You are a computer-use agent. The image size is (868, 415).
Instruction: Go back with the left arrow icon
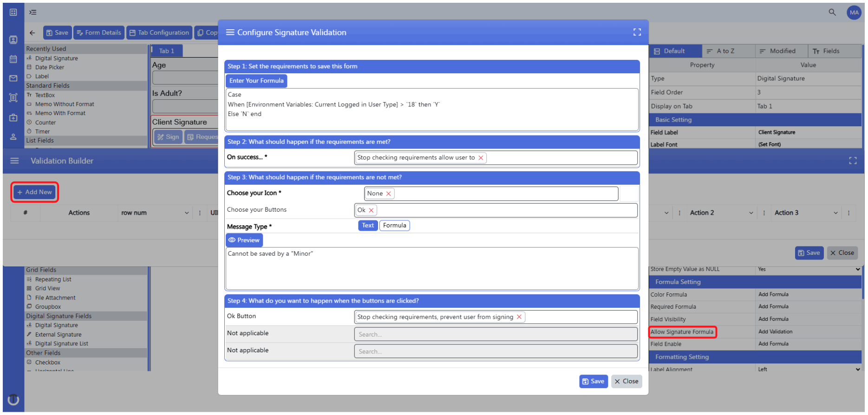tap(32, 32)
